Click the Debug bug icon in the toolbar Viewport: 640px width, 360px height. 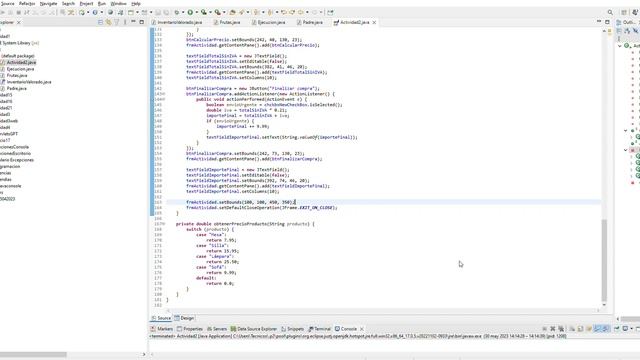coord(177,12)
